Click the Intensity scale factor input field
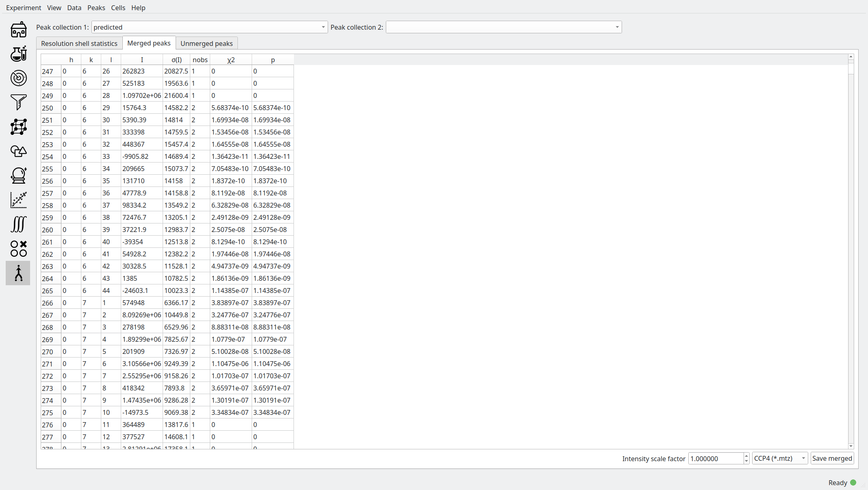Image resolution: width=868 pixels, height=490 pixels. [716, 458]
